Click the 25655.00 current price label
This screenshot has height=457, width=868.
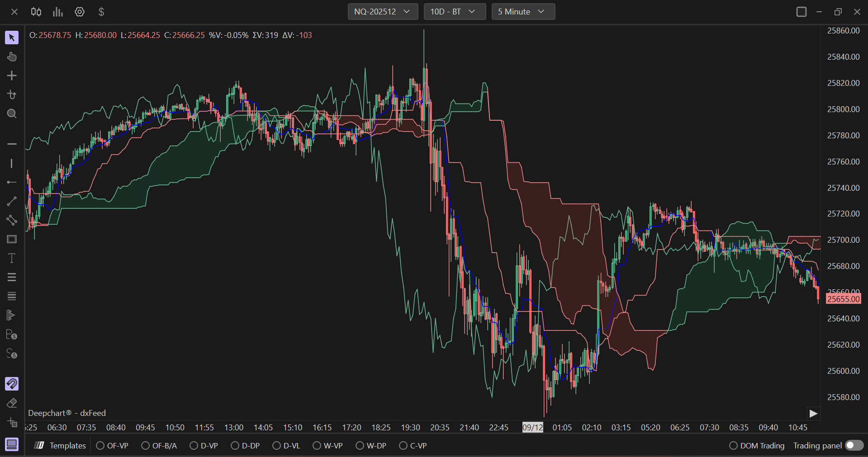pos(843,299)
